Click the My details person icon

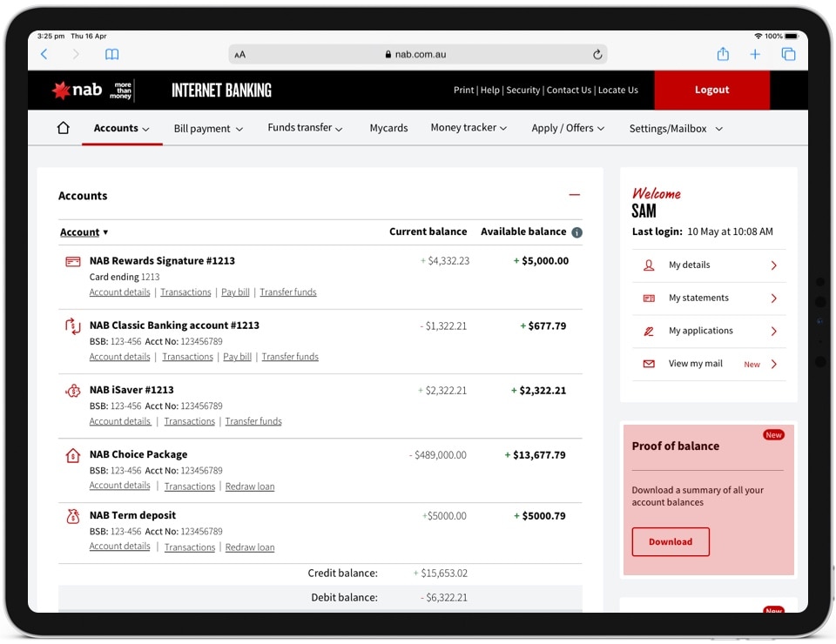[x=649, y=265]
